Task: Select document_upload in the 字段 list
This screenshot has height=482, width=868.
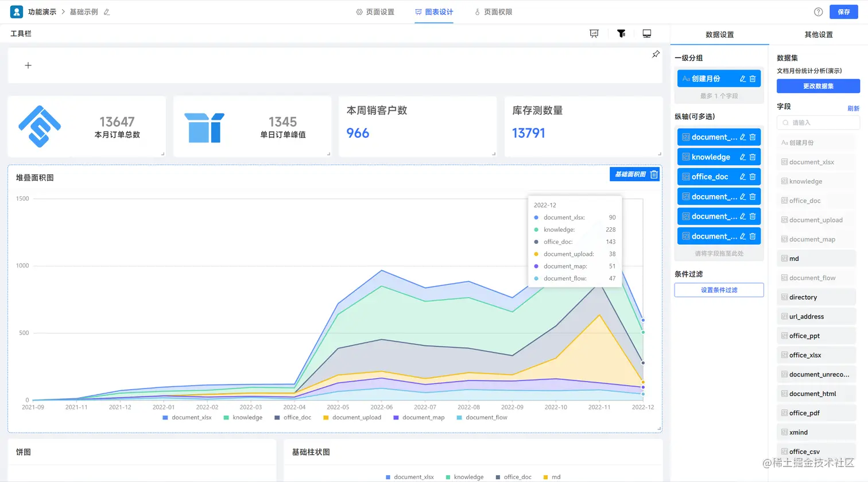Action: coord(816,220)
